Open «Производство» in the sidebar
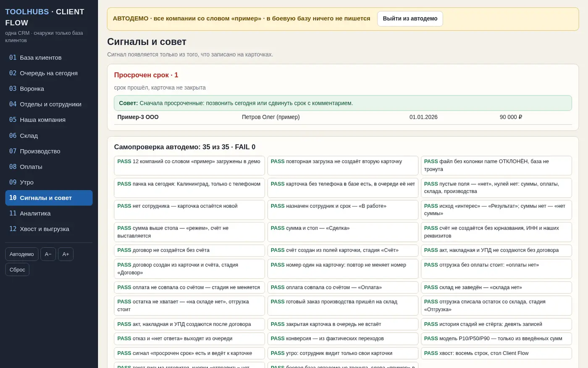Viewport: 588px width, 368px height. (49, 151)
